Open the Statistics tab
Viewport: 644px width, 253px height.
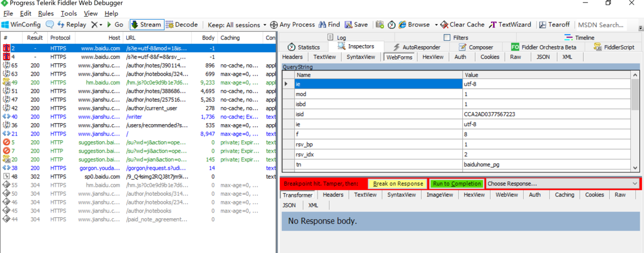tap(304, 47)
